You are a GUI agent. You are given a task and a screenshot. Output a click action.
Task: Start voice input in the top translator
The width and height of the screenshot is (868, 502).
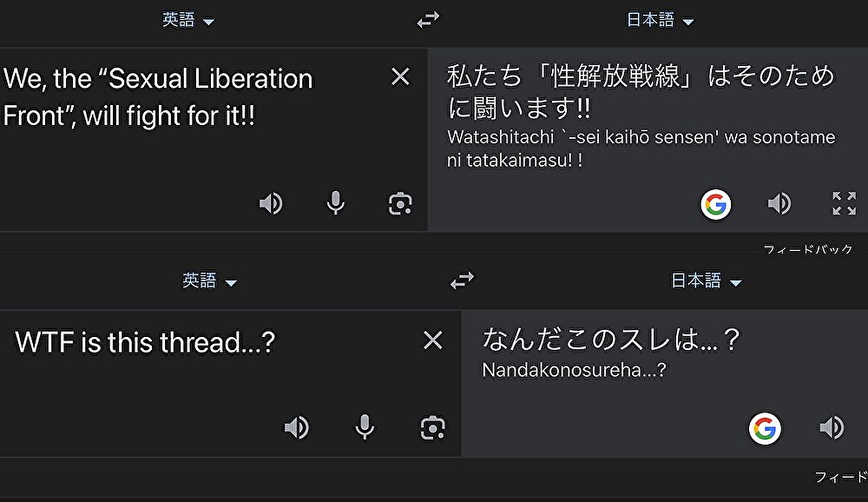(335, 203)
